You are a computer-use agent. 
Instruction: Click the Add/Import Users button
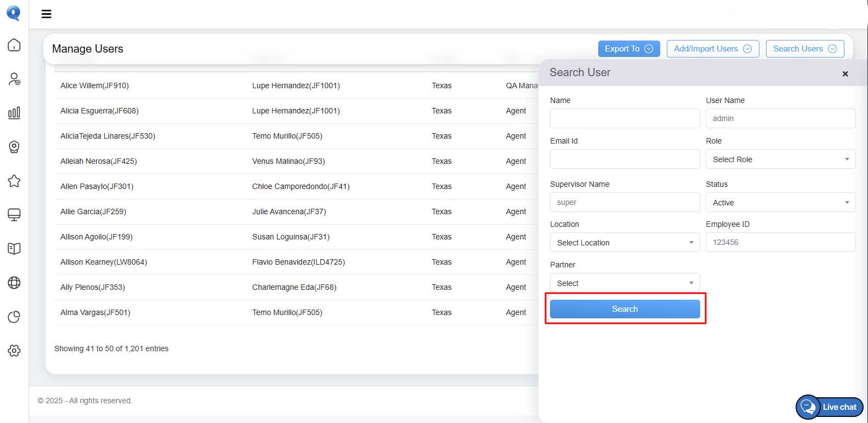(713, 49)
